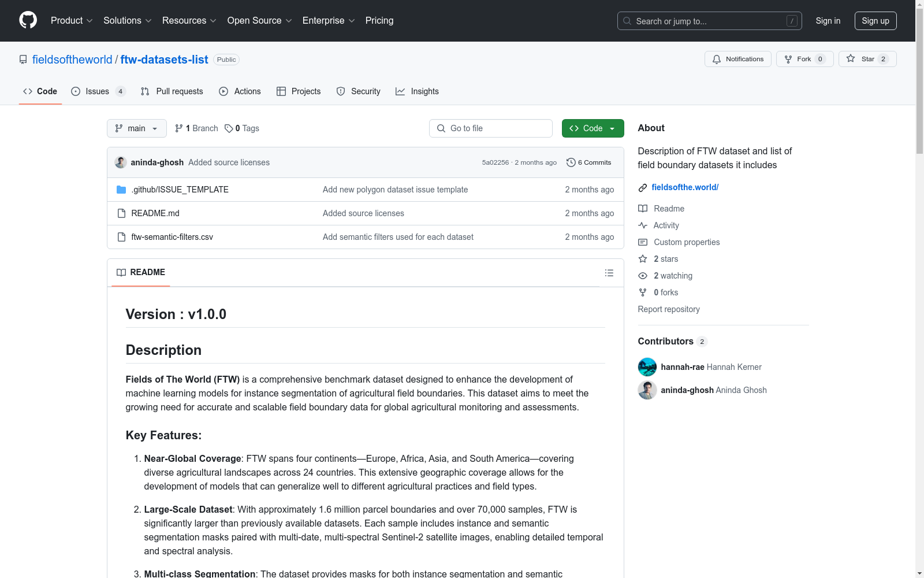
Task: Open the fieldsoftheworld organization link
Action: point(72,60)
